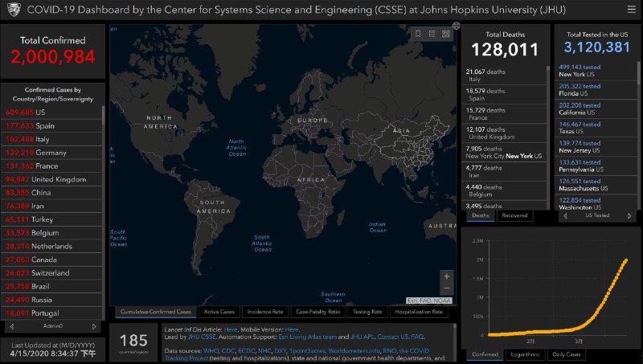The height and width of the screenshot is (364, 643).
Task: Select Canada in confirmed cases list
Action: click(x=51, y=260)
